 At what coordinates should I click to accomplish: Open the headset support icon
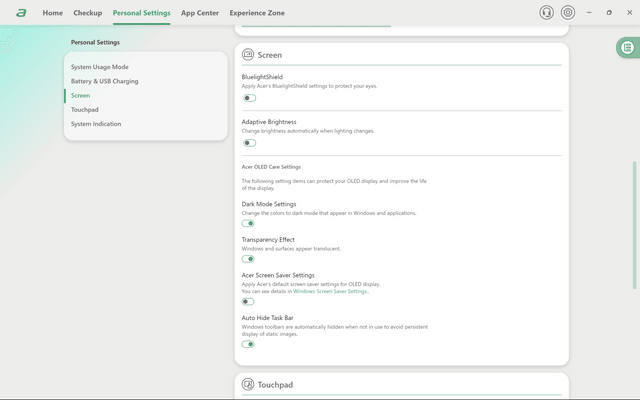click(547, 13)
